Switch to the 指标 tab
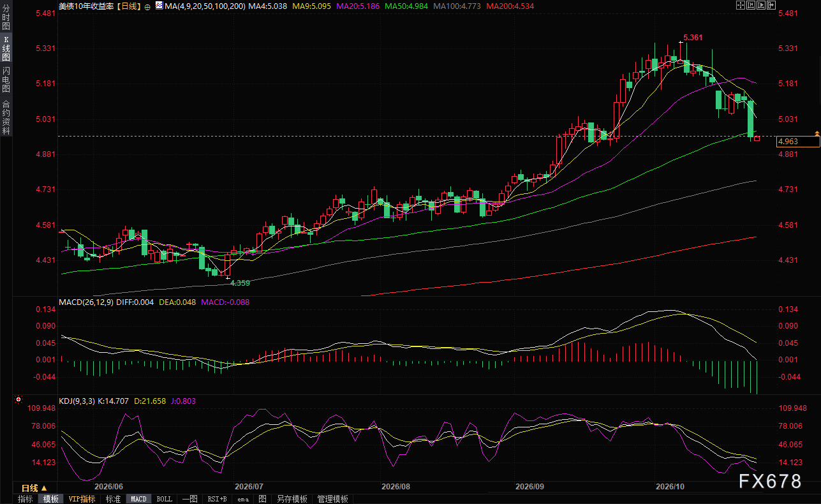The width and height of the screenshot is (821, 504). pyautogui.click(x=26, y=499)
